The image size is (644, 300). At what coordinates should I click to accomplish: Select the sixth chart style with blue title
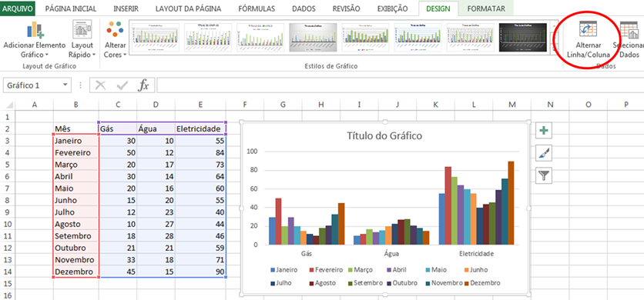click(x=418, y=37)
